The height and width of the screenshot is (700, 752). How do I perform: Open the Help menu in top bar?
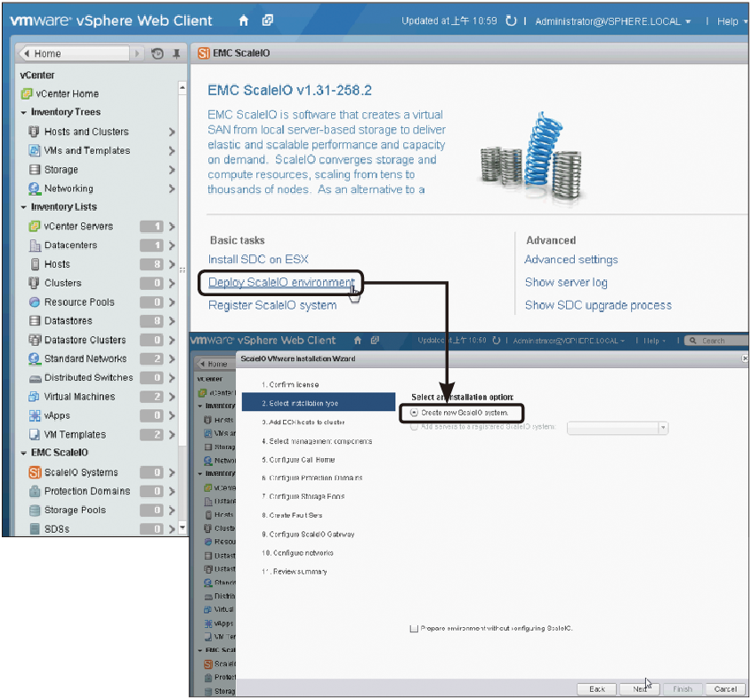click(732, 21)
